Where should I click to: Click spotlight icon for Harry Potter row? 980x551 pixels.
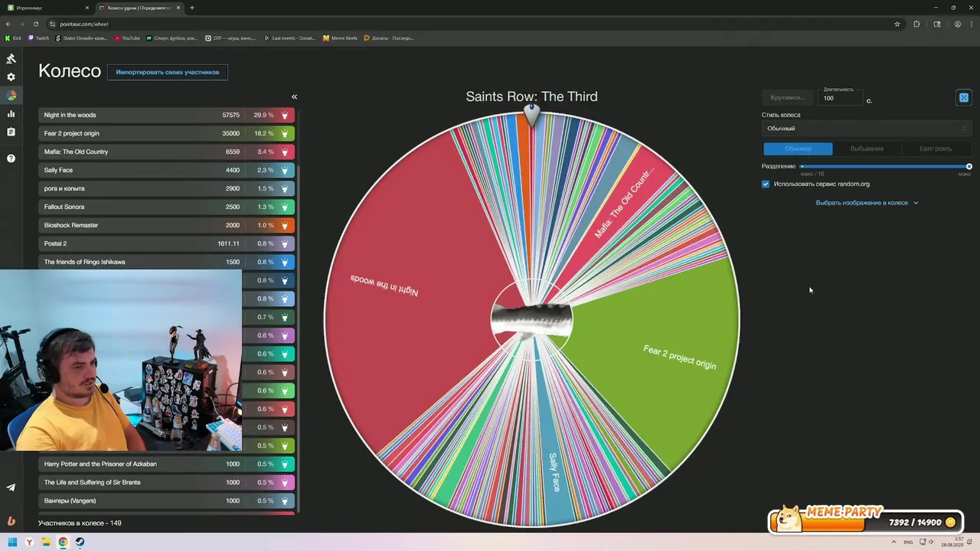click(285, 464)
